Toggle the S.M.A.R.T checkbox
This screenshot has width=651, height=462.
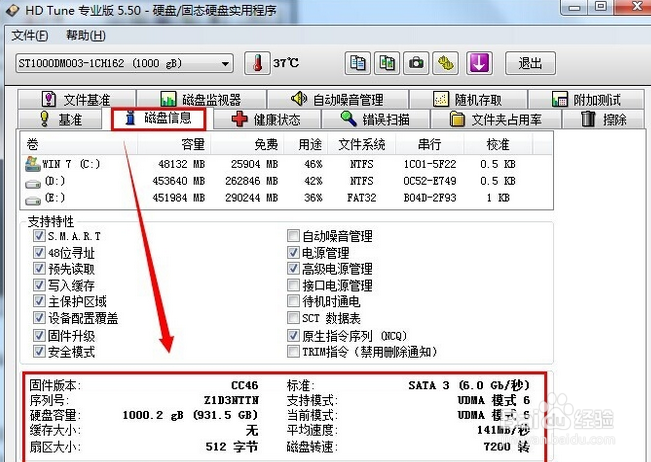click(x=39, y=236)
